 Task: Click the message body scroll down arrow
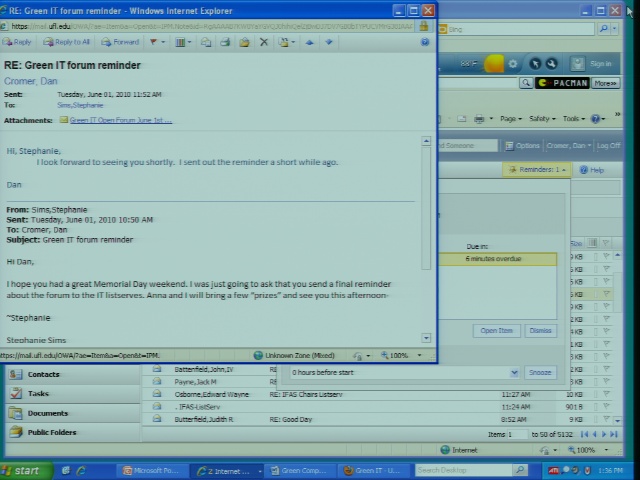[x=426, y=338]
